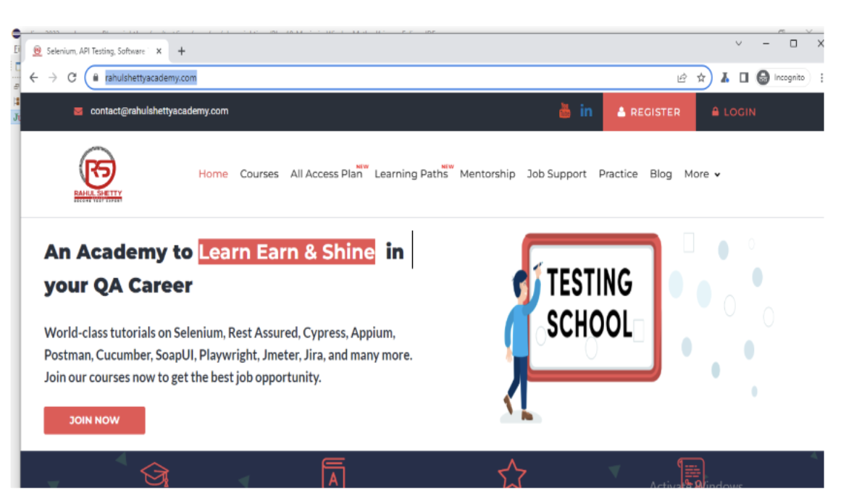Open the Chrome Labs flask icon
The image size is (846, 504).
(x=724, y=77)
